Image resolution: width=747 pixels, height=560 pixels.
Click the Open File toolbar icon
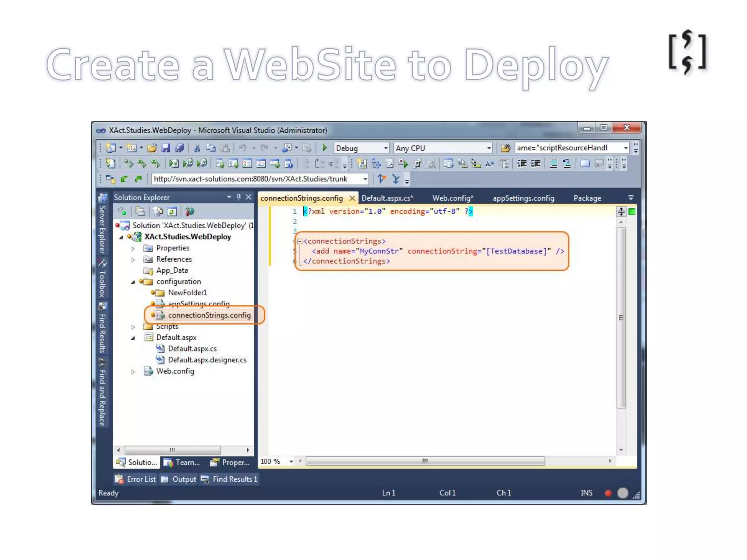[x=152, y=148]
